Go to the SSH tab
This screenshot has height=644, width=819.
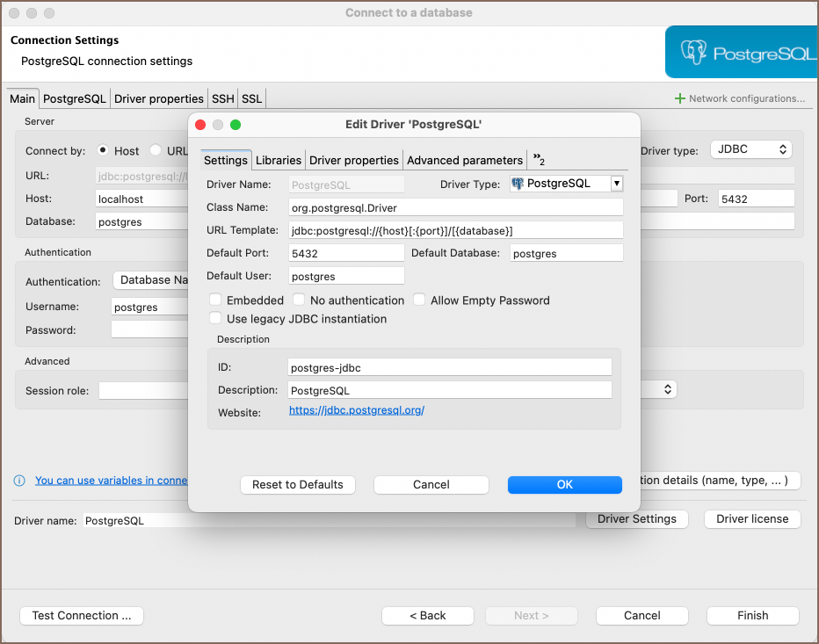(x=222, y=99)
